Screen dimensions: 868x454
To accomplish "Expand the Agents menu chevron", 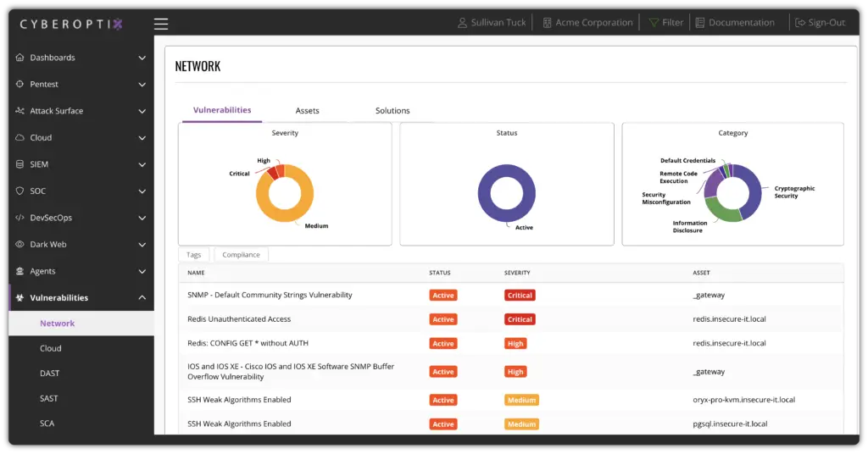I will point(142,272).
